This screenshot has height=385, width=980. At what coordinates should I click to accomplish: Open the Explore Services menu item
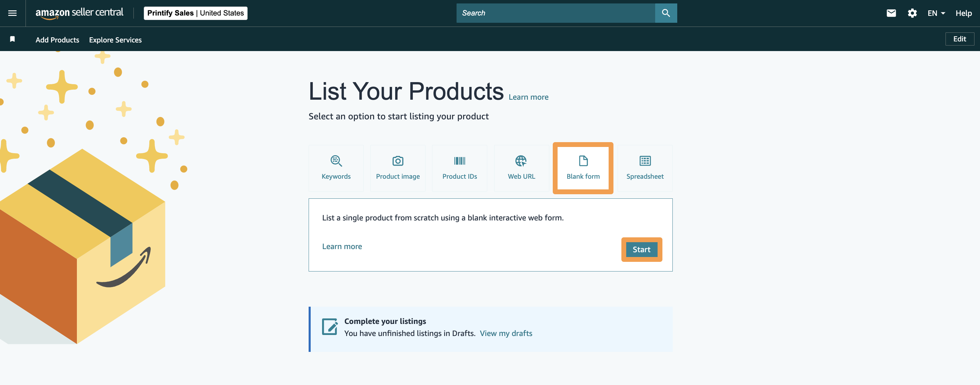(x=115, y=40)
